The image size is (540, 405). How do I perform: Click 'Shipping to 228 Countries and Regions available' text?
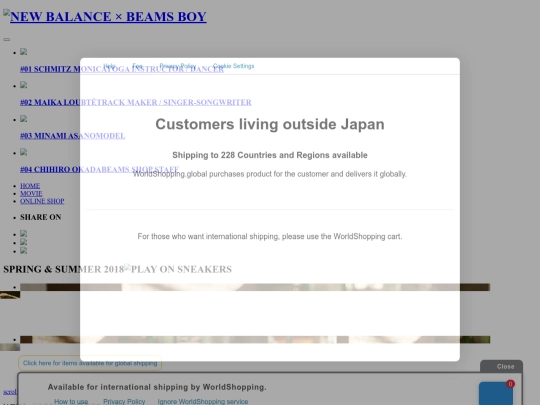coord(270,155)
